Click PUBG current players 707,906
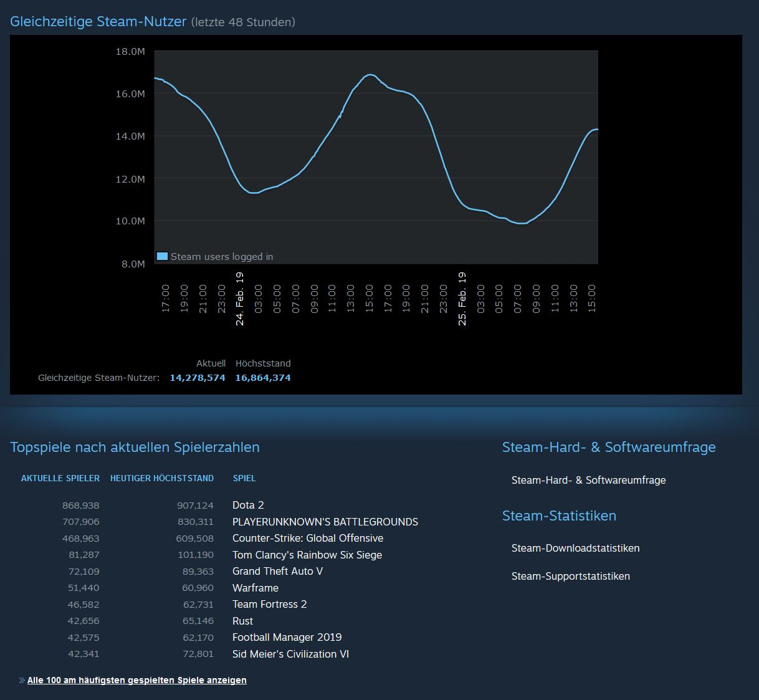 tap(81, 522)
